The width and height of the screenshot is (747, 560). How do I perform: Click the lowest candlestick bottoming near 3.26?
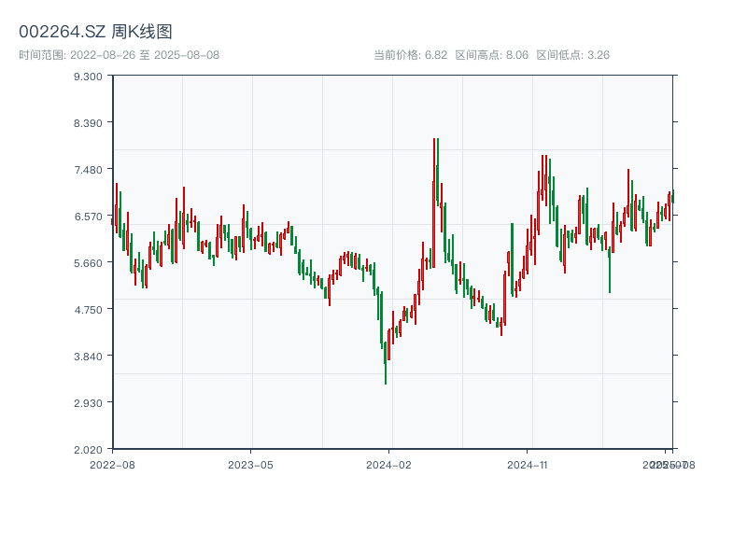pyautogui.click(x=386, y=359)
